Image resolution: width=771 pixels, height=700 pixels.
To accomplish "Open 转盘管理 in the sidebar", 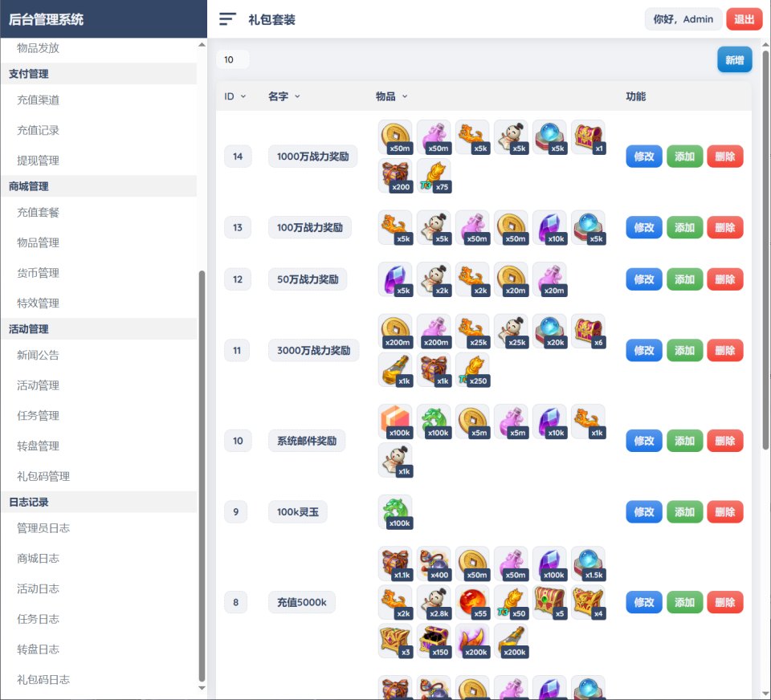I will [38, 446].
